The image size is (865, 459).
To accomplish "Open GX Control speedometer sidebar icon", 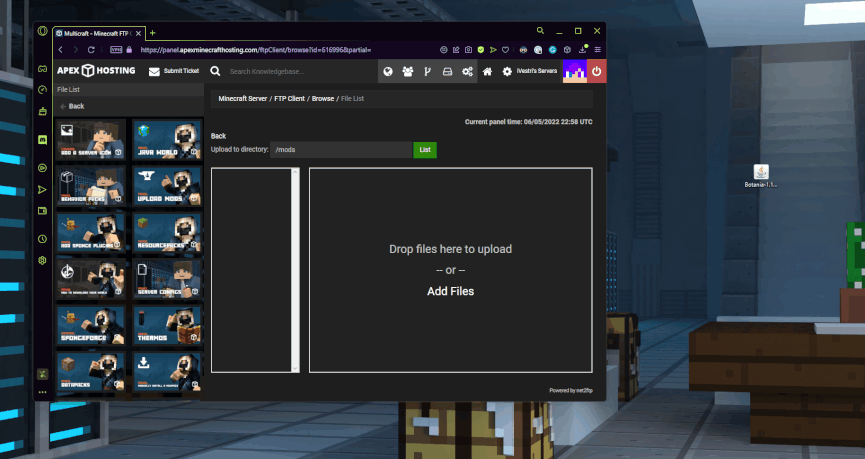I will pyautogui.click(x=42, y=89).
